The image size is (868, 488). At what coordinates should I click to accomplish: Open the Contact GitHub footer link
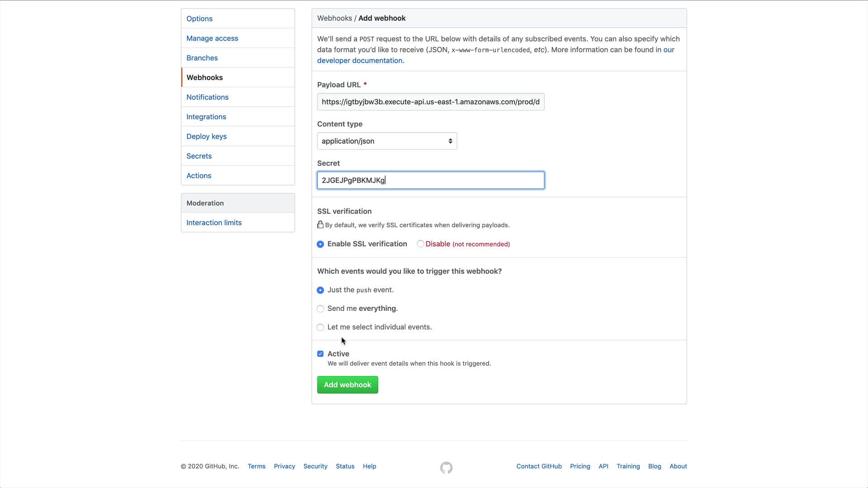coord(539,466)
